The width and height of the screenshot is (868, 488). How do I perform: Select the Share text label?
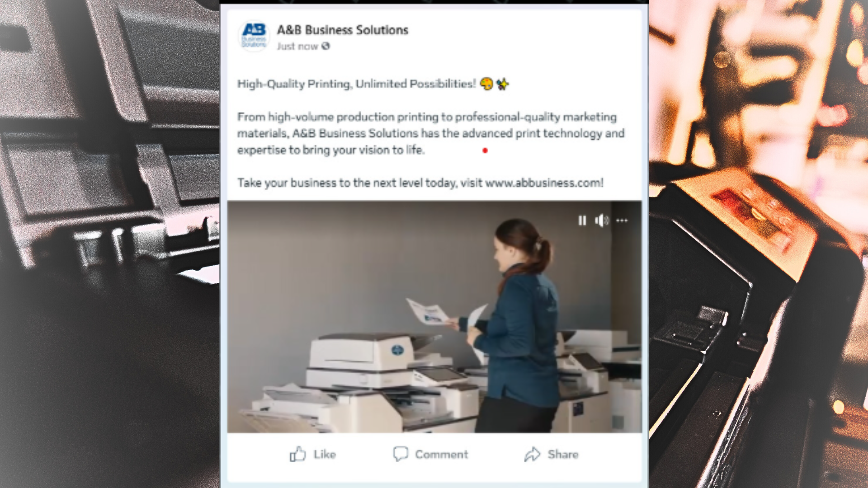[x=563, y=454]
